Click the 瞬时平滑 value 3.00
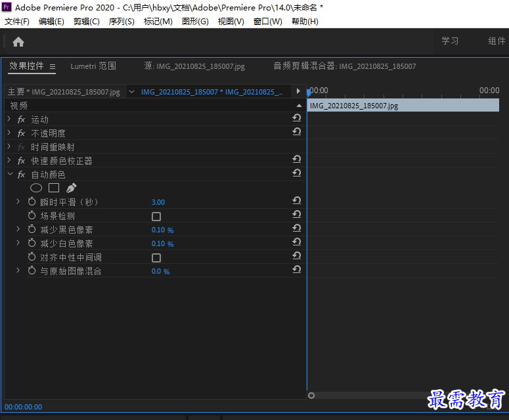The height and width of the screenshot is (420, 509). click(x=158, y=202)
